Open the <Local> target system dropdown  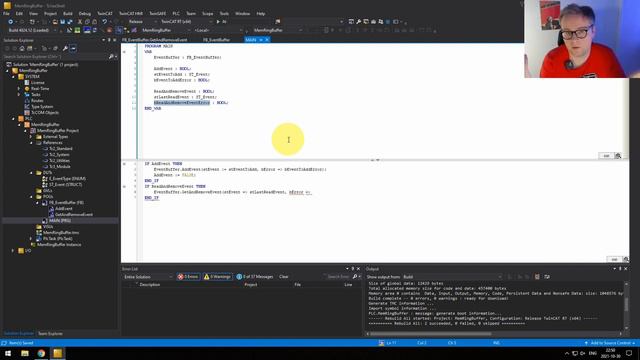tap(218, 30)
